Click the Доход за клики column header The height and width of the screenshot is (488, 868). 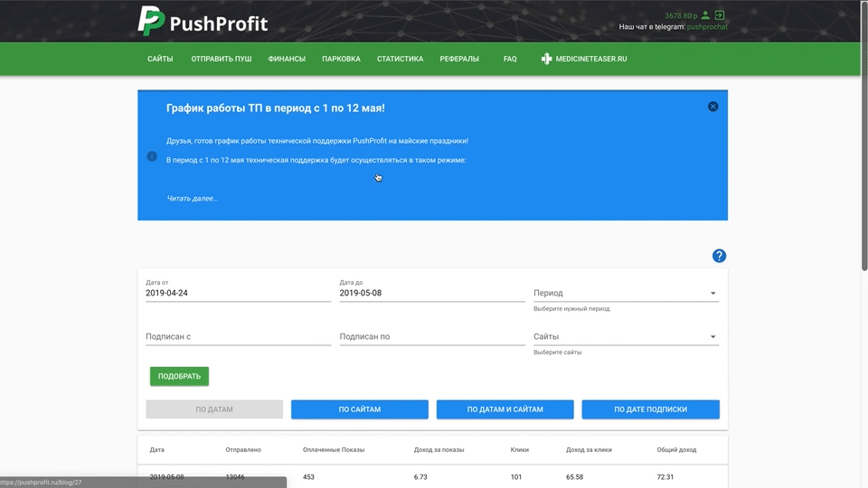pos(589,450)
